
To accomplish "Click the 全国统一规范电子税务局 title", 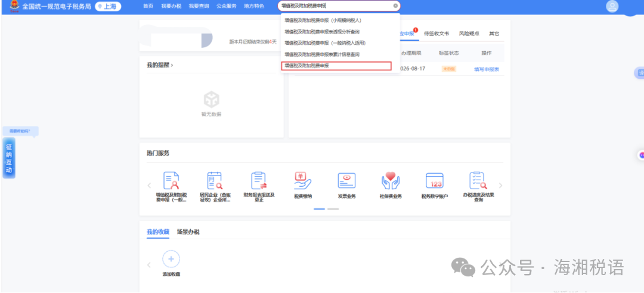I will click(x=56, y=6).
